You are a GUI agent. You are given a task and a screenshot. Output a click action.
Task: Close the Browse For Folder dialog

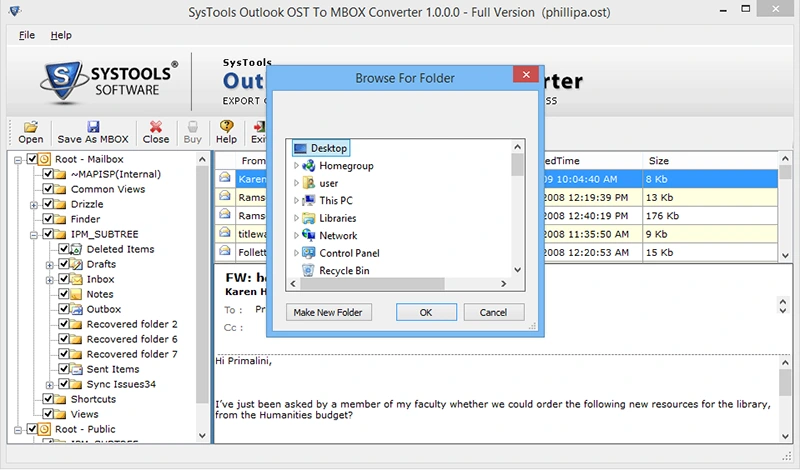coord(526,75)
